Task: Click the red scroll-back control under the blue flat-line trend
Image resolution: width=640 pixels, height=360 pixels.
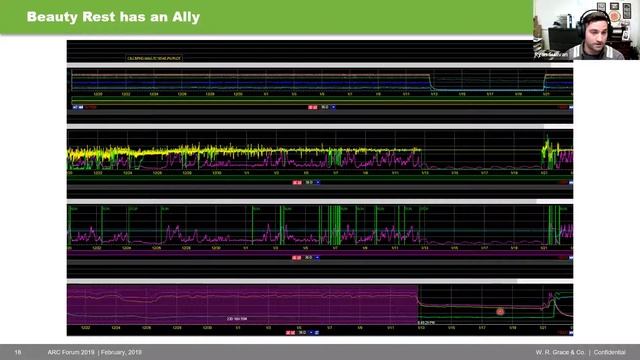Action: [313, 107]
